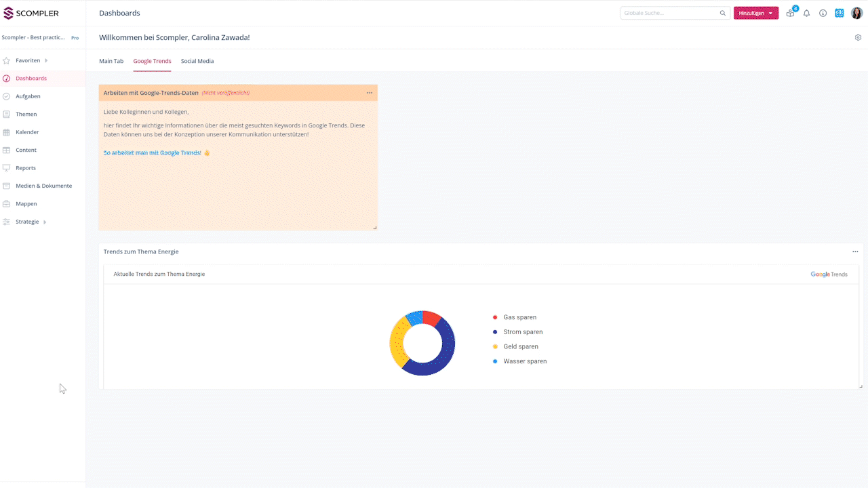Open options menu of Google-Trends-Daten widget

point(370,93)
